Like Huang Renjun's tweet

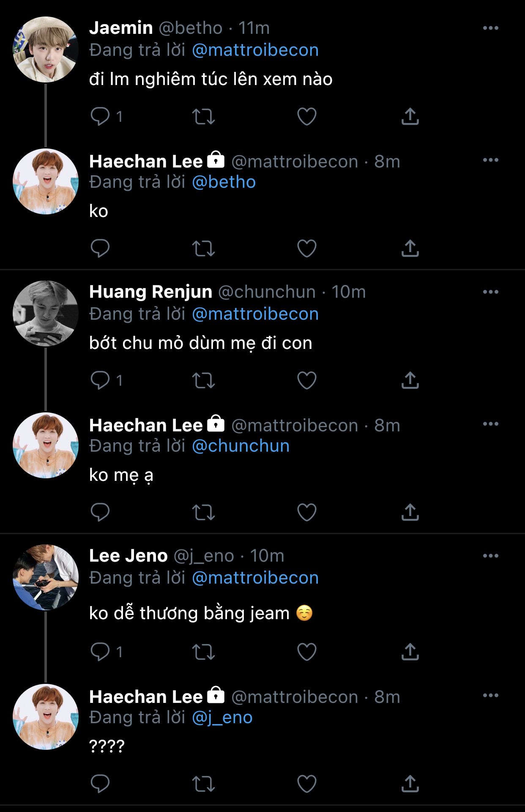(306, 380)
